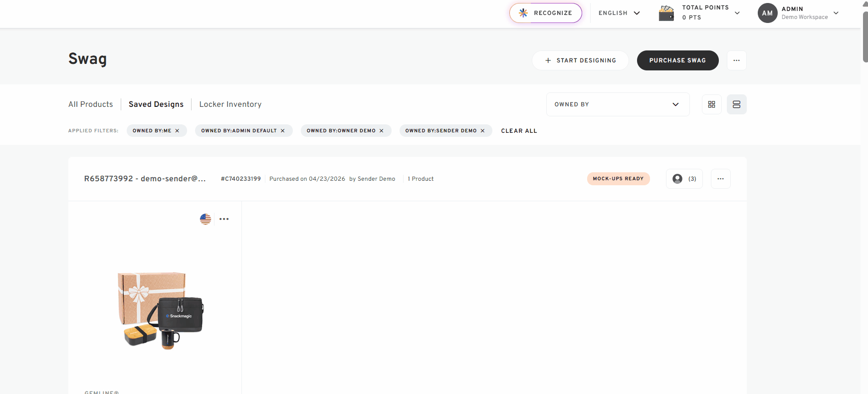868x394 pixels.
Task: Open the order card three-dot menu
Action: point(720,179)
